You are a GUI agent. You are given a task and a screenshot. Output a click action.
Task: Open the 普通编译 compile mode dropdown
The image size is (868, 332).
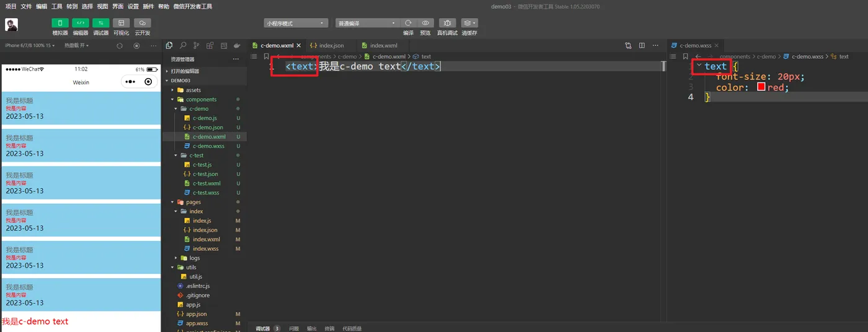click(x=366, y=23)
